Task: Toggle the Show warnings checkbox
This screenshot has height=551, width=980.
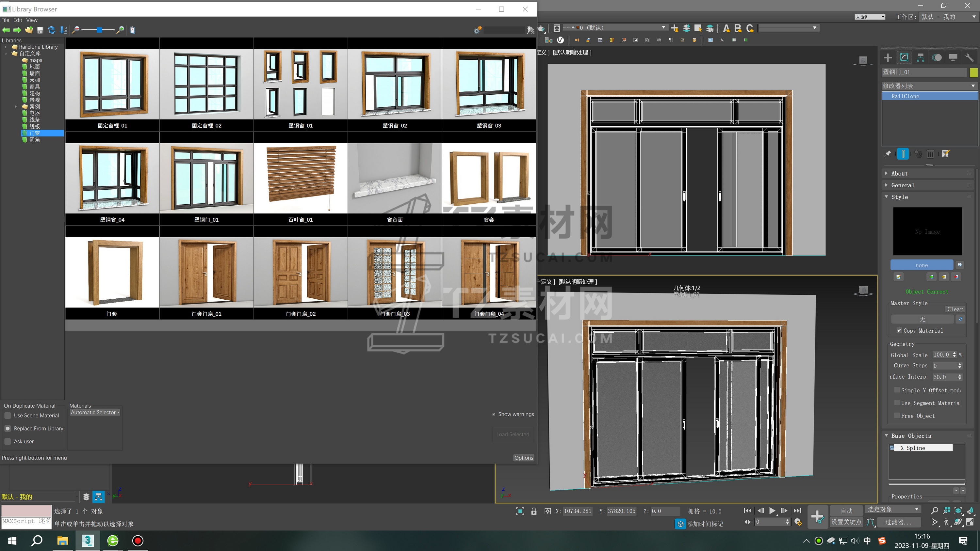Action: point(494,415)
